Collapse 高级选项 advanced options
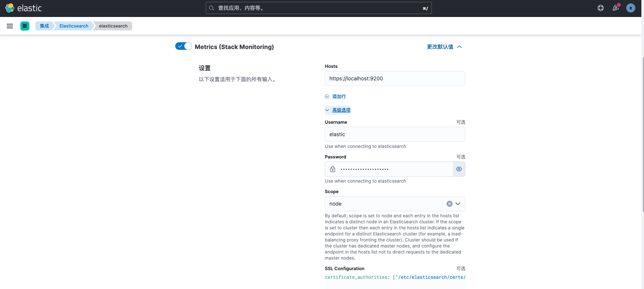 (x=338, y=110)
